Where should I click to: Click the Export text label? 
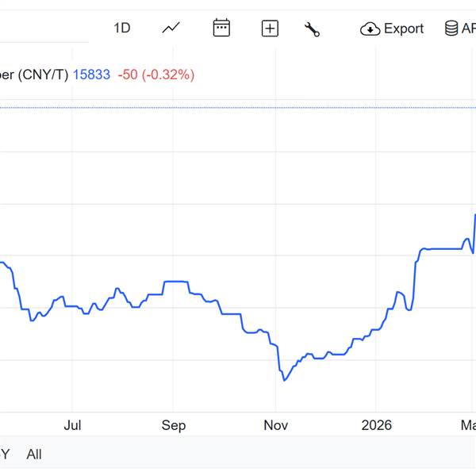pos(404,29)
